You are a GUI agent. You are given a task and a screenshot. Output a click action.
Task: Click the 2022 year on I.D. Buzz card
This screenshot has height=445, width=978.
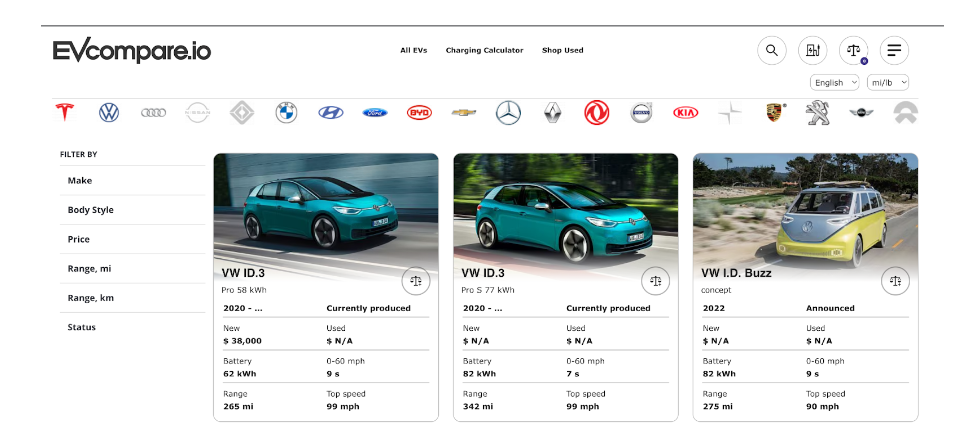(x=714, y=308)
